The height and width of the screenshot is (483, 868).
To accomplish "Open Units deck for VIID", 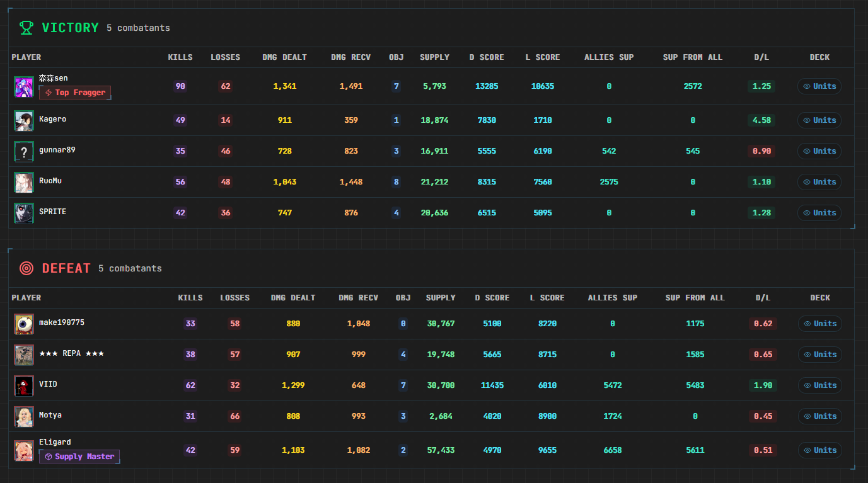I will pos(820,385).
